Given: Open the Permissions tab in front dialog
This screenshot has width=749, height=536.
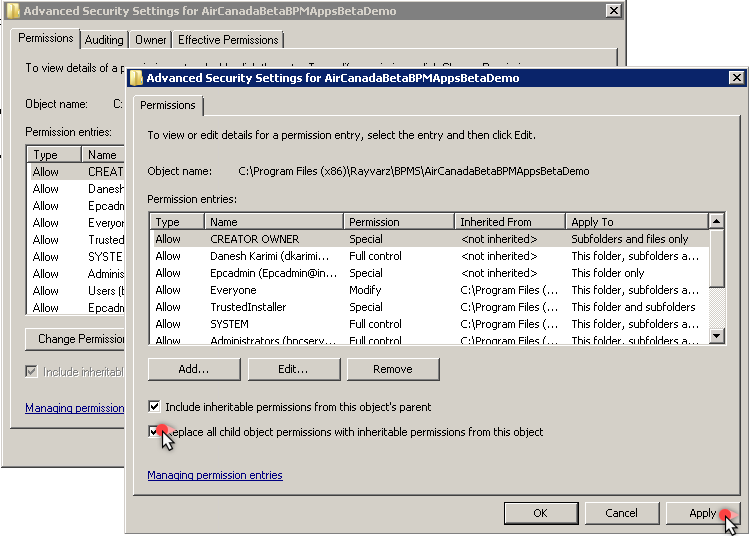Looking at the screenshot, I should tap(168, 105).
